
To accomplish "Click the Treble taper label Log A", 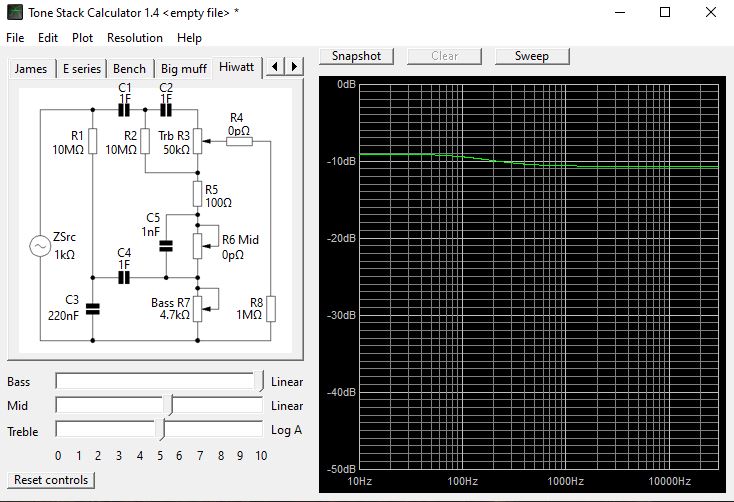I will 286,430.
